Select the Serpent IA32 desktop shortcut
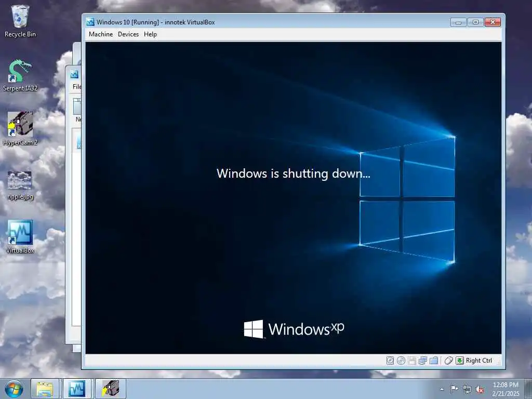The image size is (532, 399). (20, 75)
